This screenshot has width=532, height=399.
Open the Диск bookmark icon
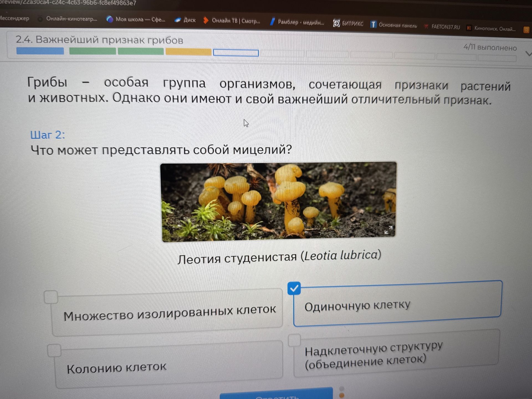pyautogui.click(x=178, y=20)
